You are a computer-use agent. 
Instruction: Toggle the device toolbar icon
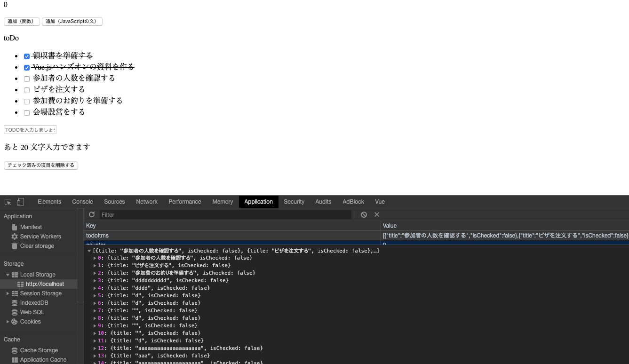coord(20,202)
